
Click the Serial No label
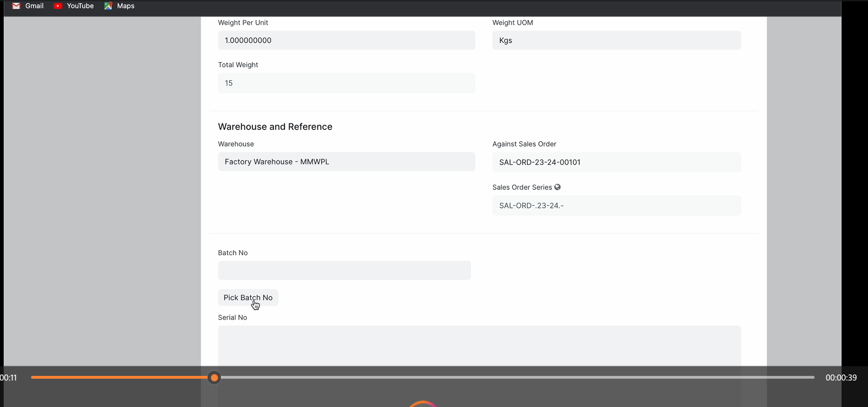click(x=233, y=317)
